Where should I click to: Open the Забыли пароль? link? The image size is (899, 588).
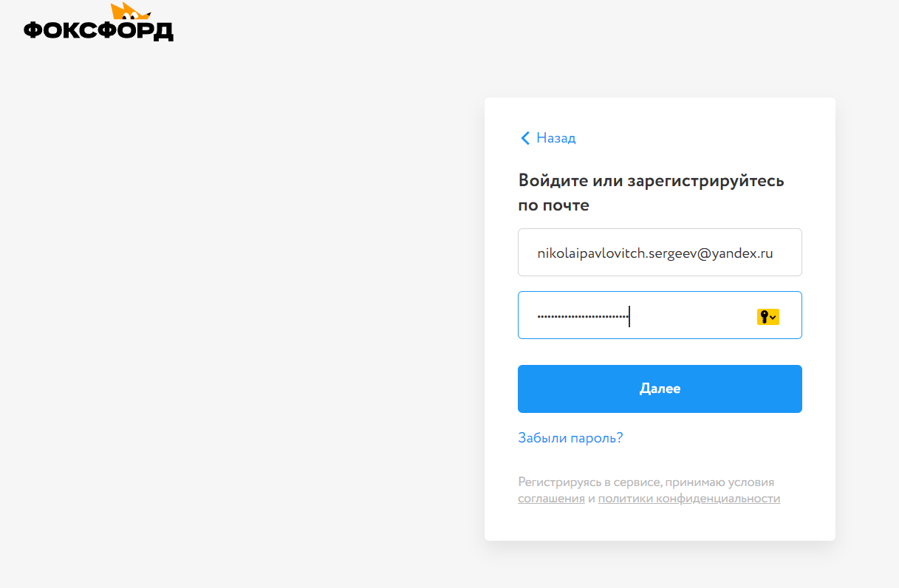(570, 438)
